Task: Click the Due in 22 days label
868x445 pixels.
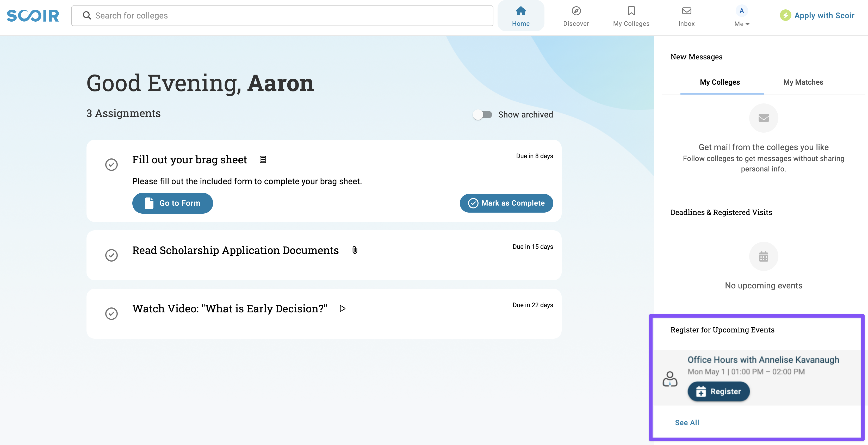Action: (533, 305)
